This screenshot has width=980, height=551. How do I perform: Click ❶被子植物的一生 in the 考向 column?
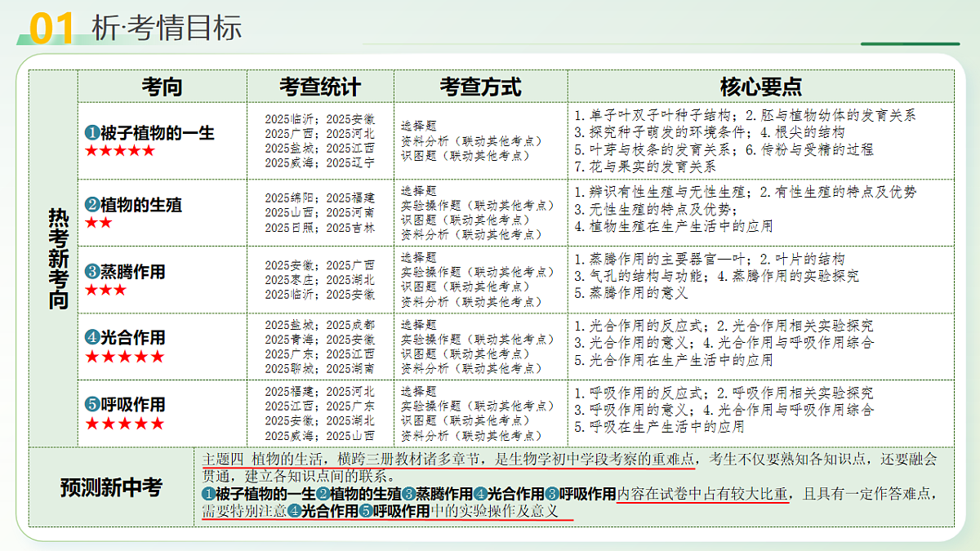(x=149, y=132)
